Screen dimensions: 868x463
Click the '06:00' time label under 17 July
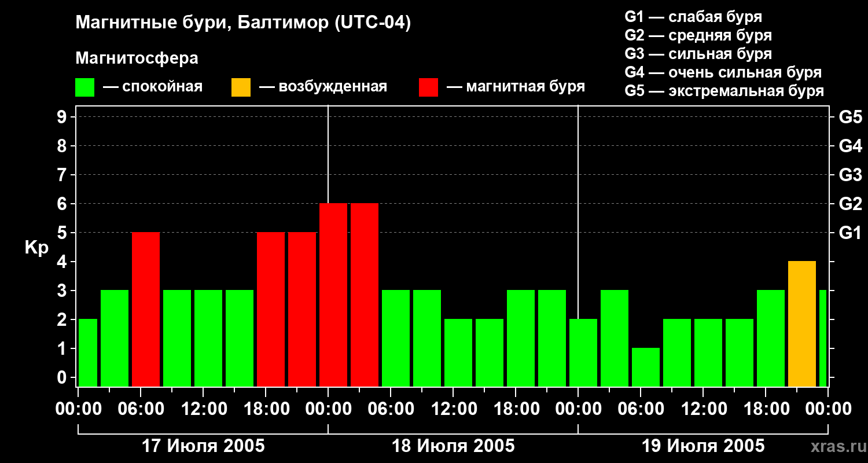click(x=141, y=409)
